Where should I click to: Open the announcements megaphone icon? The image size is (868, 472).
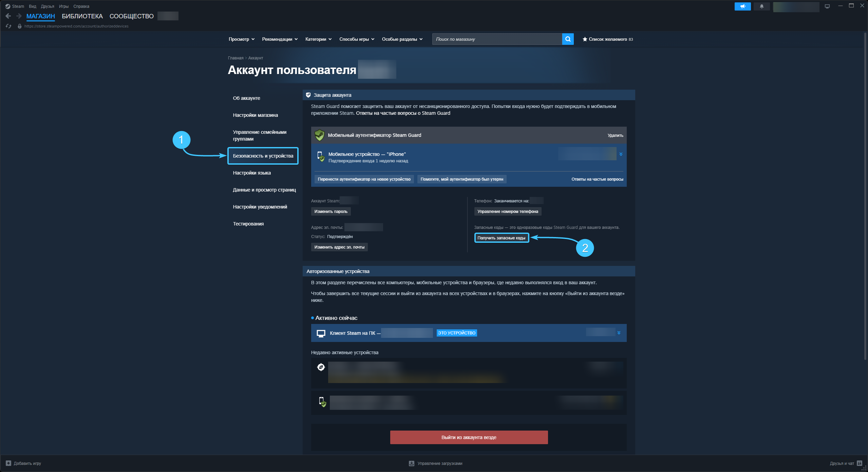pos(742,6)
